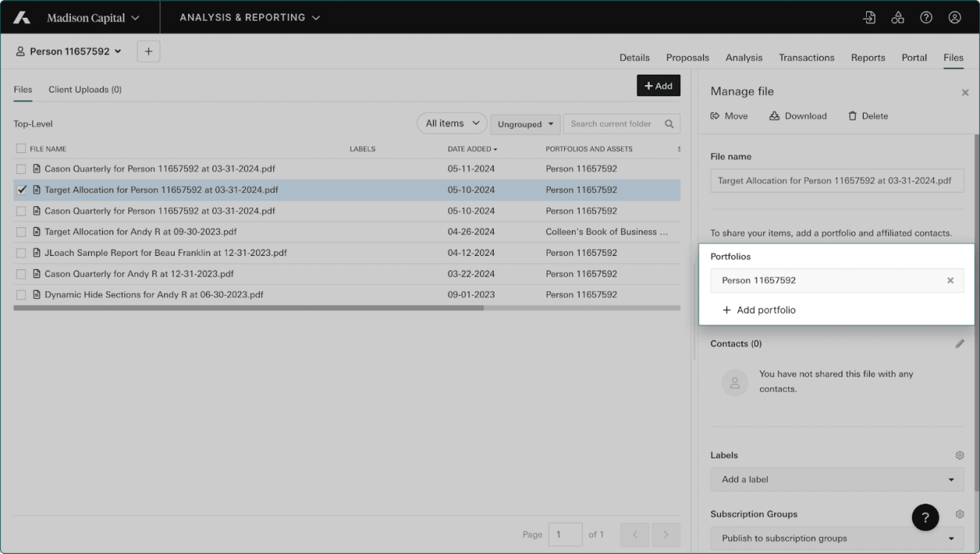This screenshot has height=554, width=980.
Task: Click the sign-out icon in top bar
Action: 869,18
